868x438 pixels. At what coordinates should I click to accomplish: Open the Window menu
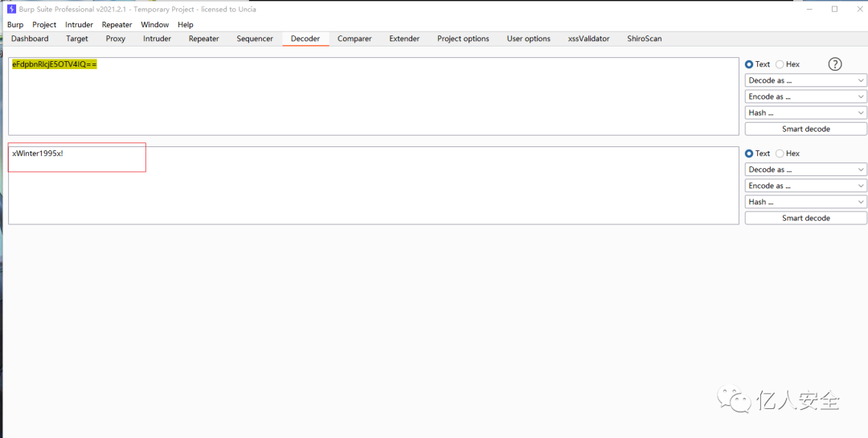coord(154,24)
